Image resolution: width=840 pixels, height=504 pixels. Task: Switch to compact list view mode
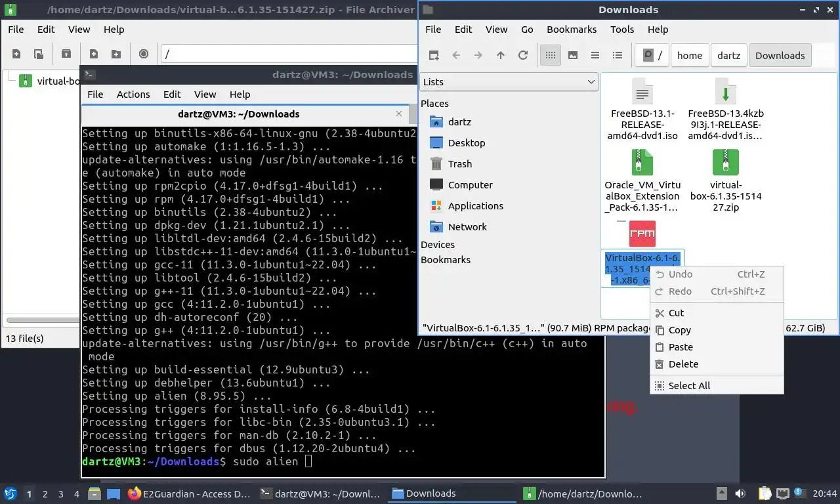[595, 56]
